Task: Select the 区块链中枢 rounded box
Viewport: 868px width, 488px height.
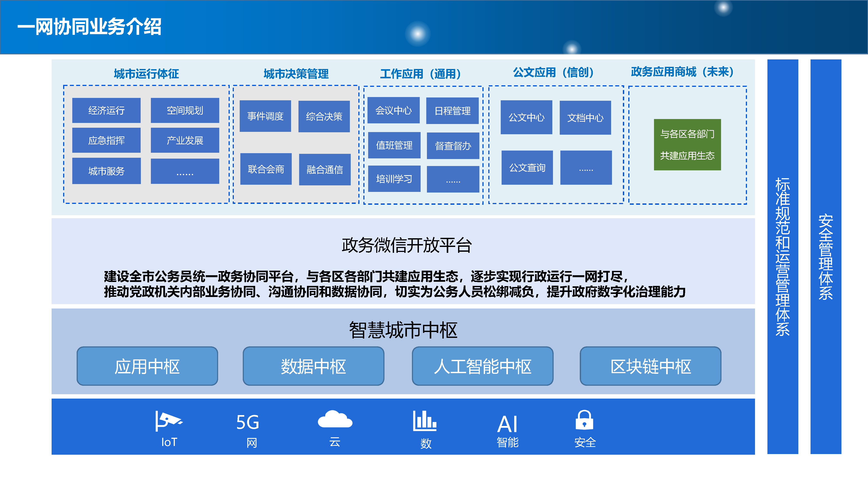Action: (650, 366)
